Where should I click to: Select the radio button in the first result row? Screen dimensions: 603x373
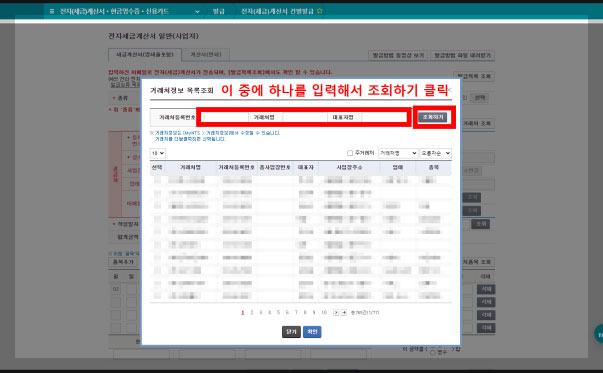pos(157,180)
